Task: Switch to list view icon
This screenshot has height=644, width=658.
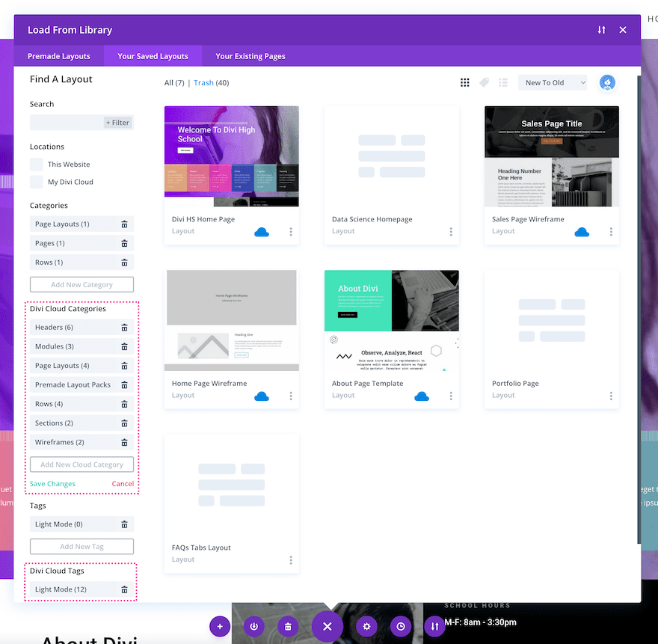Action: (x=503, y=83)
